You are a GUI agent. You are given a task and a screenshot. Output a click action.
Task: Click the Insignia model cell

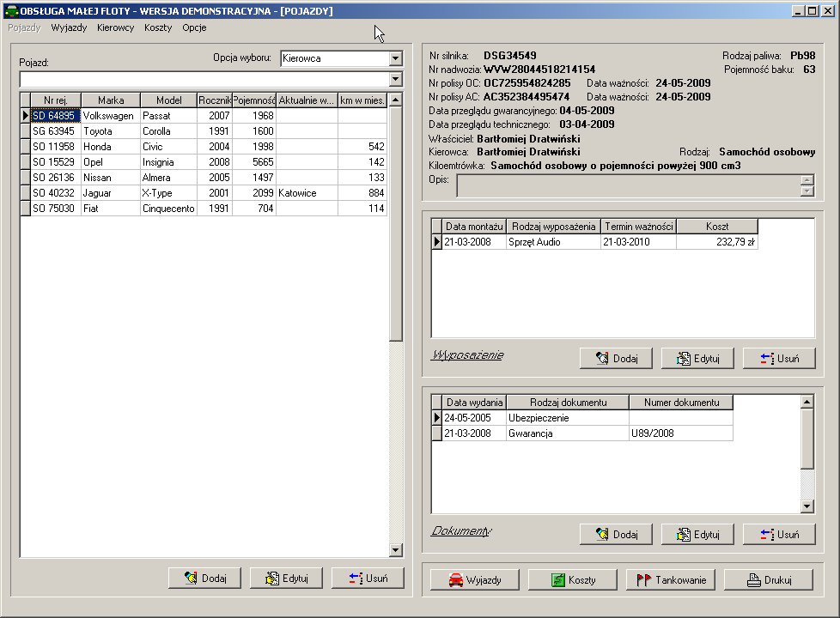168,162
